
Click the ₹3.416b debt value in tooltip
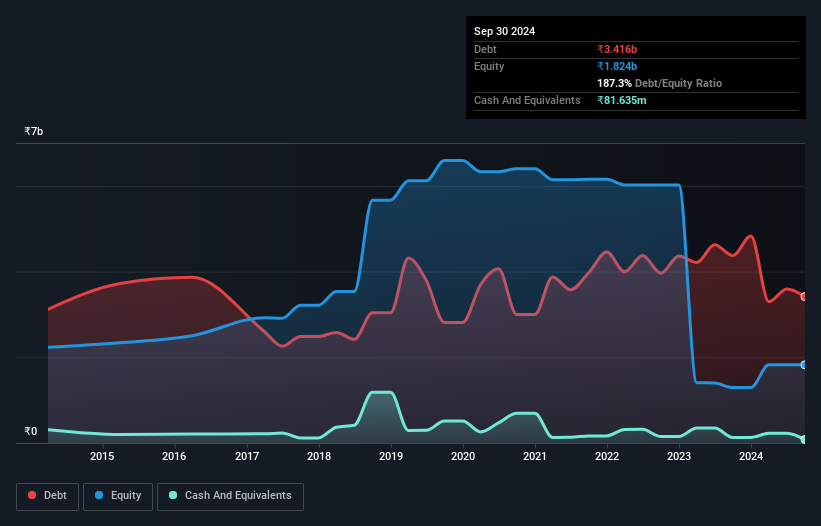[617, 49]
